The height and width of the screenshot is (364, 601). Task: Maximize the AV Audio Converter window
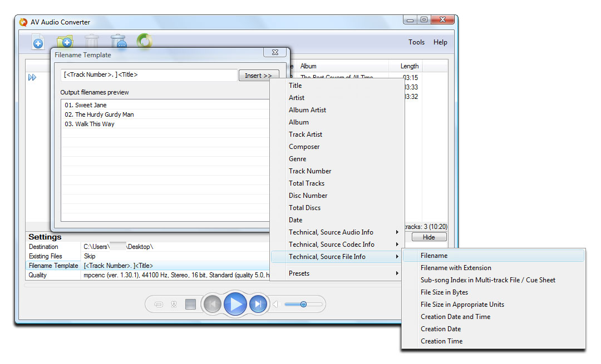(x=424, y=20)
